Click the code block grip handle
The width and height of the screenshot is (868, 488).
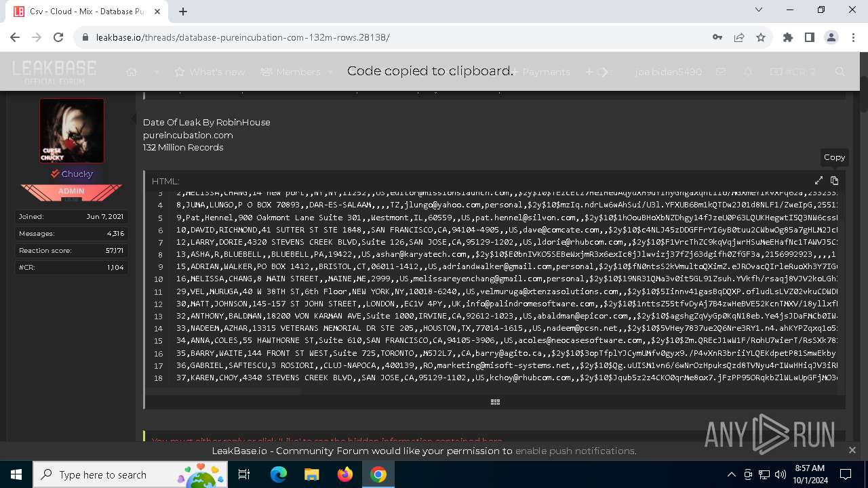tap(495, 402)
